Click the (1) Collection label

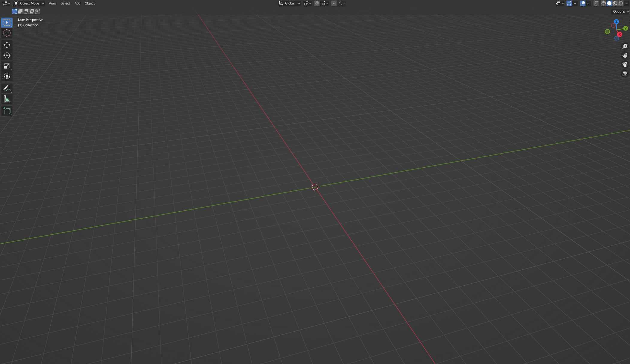click(28, 25)
